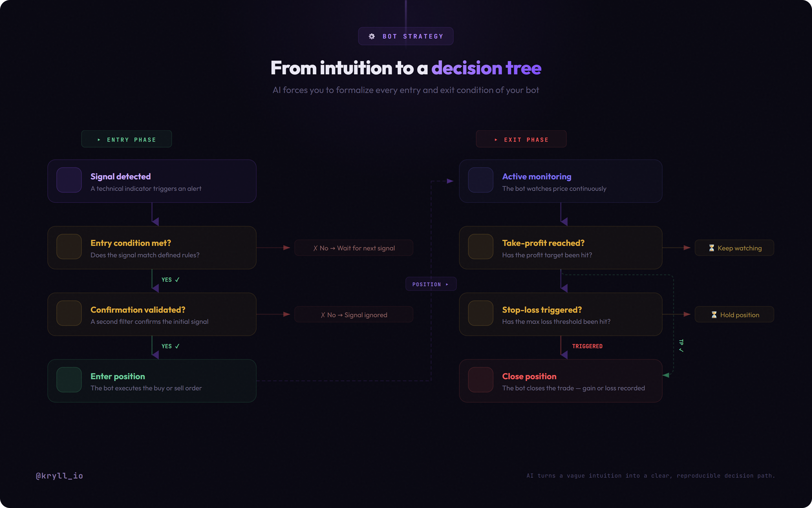Screen dimensions: 812x508
Task: Click the Take-profit reached icon square
Action: [x=481, y=246]
